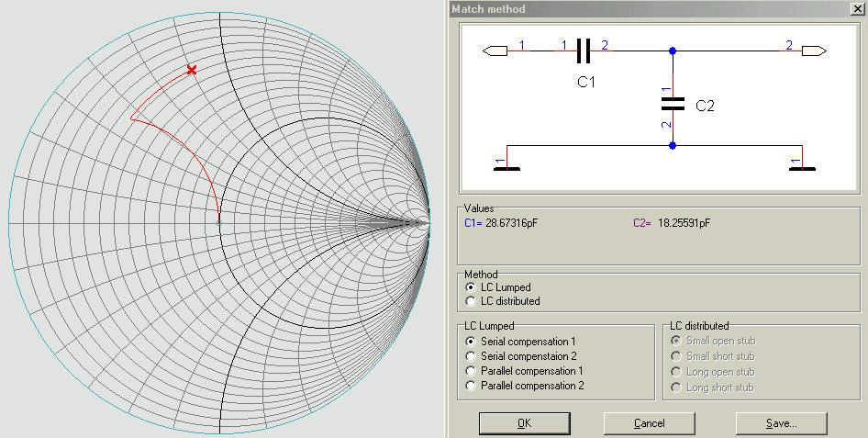Click the C1 label in schematic
The width and height of the screenshot is (868, 438).
(x=586, y=82)
